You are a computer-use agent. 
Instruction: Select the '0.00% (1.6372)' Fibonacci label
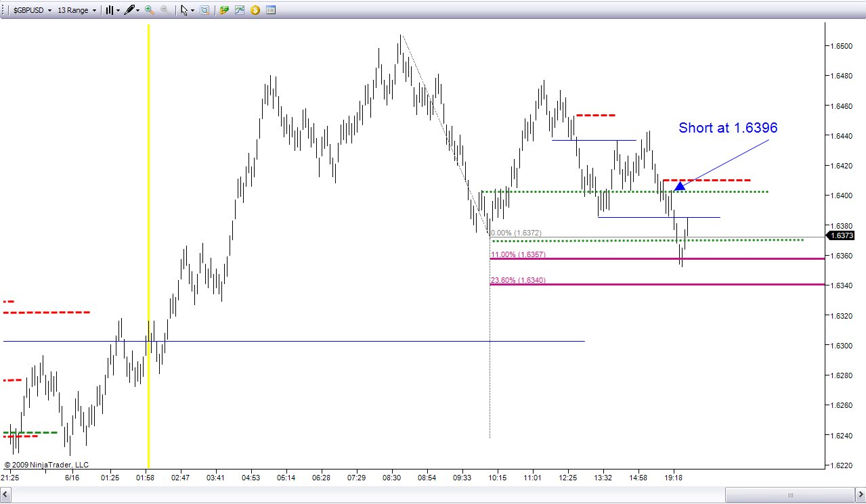(516, 233)
